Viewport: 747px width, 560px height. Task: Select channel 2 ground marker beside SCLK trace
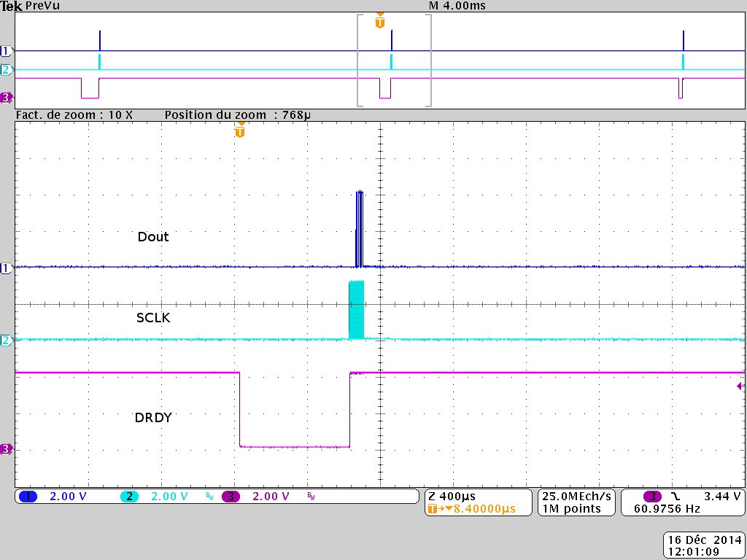6,340
